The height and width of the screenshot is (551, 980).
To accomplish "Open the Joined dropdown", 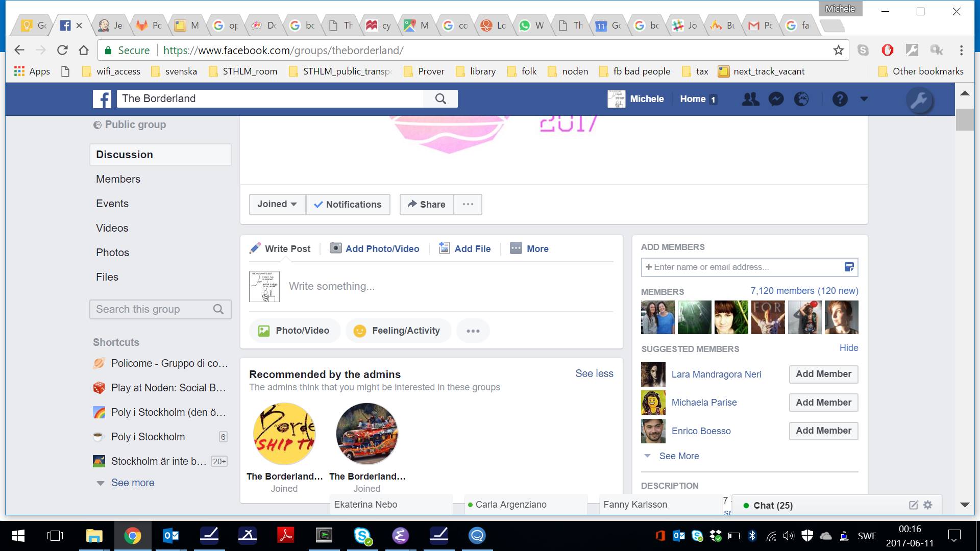I will tap(277, 204).
